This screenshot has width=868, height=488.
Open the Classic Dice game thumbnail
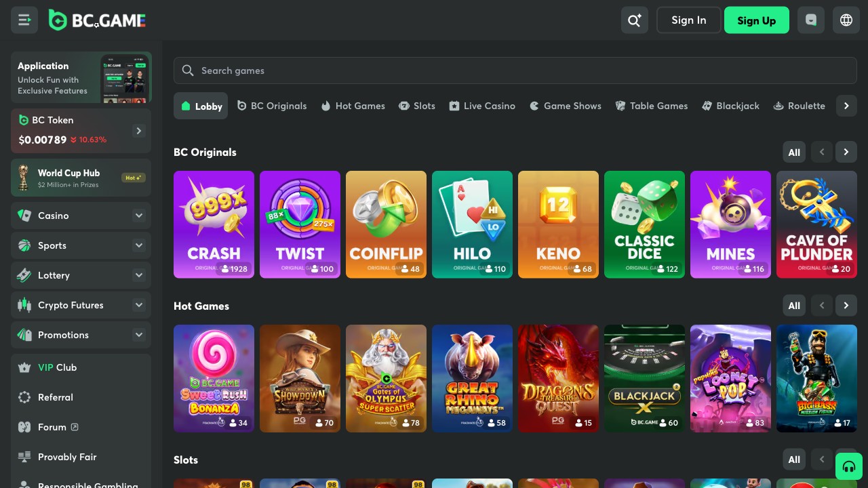pyautogui.click(x=644, y=224)
